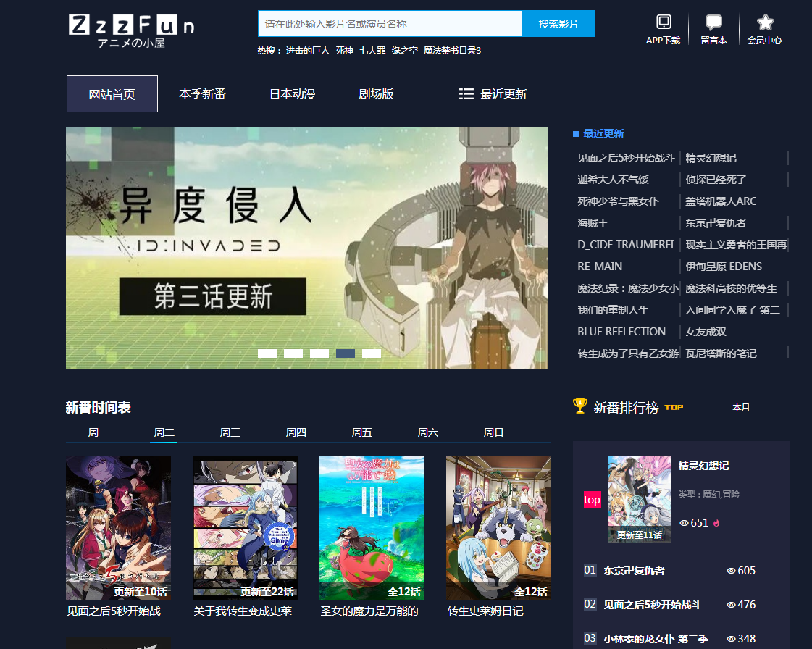The image size is (812, 649).
Task: Open 女友成双 link
Action: (706, 332)
